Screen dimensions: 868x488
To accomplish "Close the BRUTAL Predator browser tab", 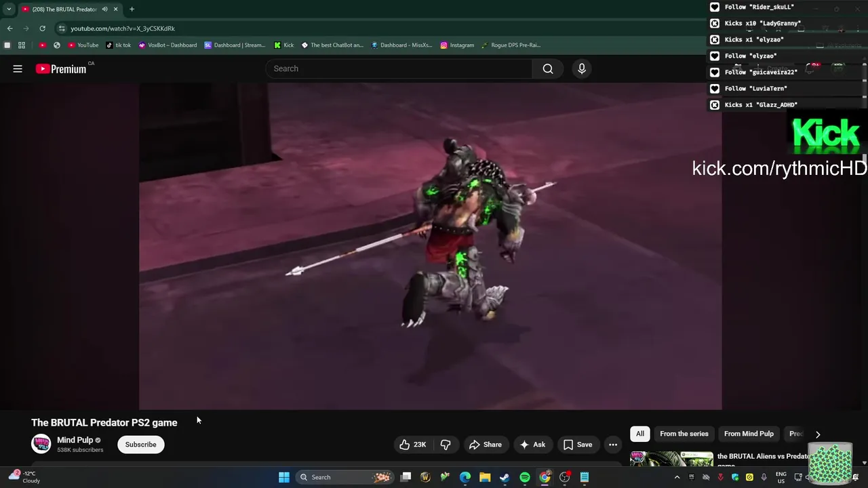I will coord(115,9).
